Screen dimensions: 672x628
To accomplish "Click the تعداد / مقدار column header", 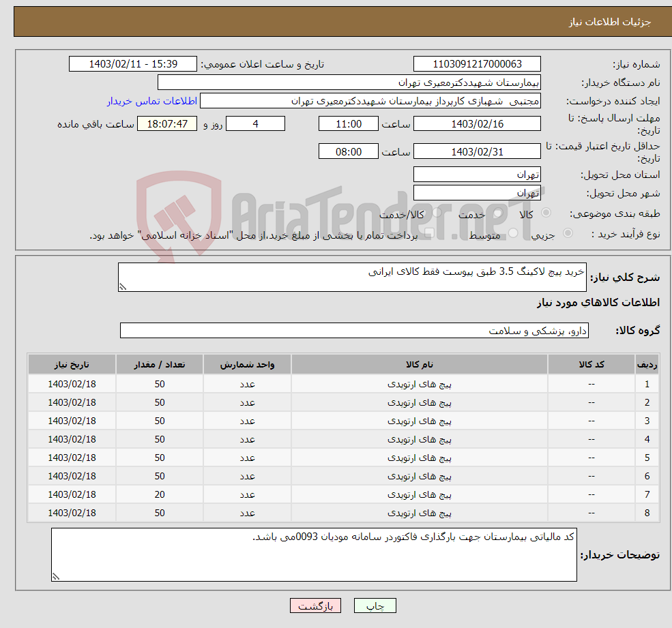I will (160, 365).
